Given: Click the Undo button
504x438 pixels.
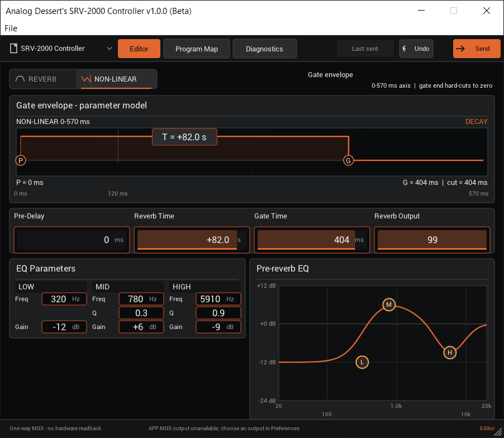Looking at the screenshot, I should (416, 49).
